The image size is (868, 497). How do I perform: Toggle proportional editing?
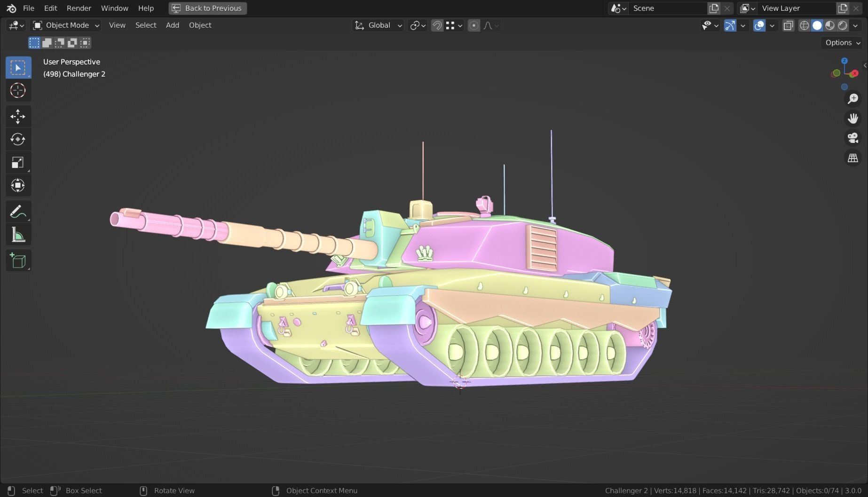pos(474,25)
